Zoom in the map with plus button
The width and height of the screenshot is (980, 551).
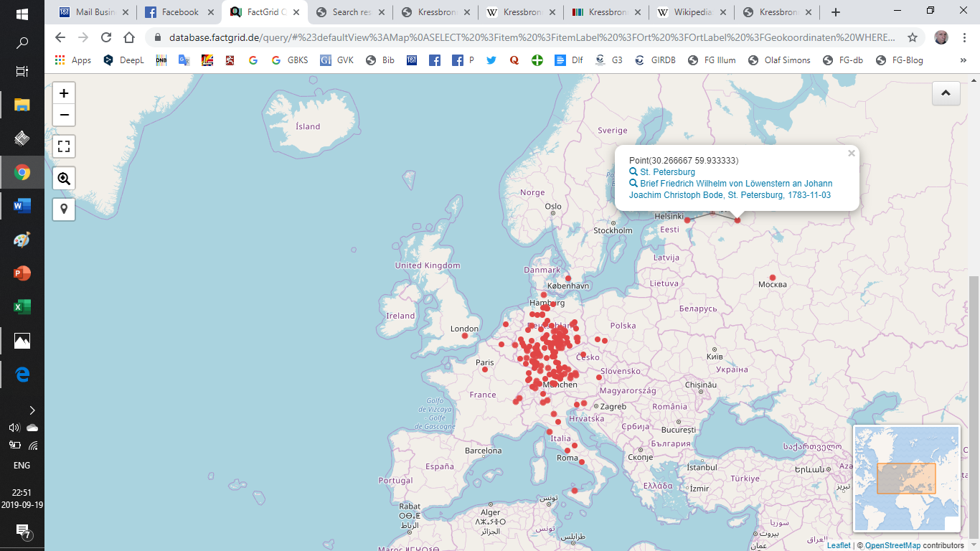tap(64, 93)
